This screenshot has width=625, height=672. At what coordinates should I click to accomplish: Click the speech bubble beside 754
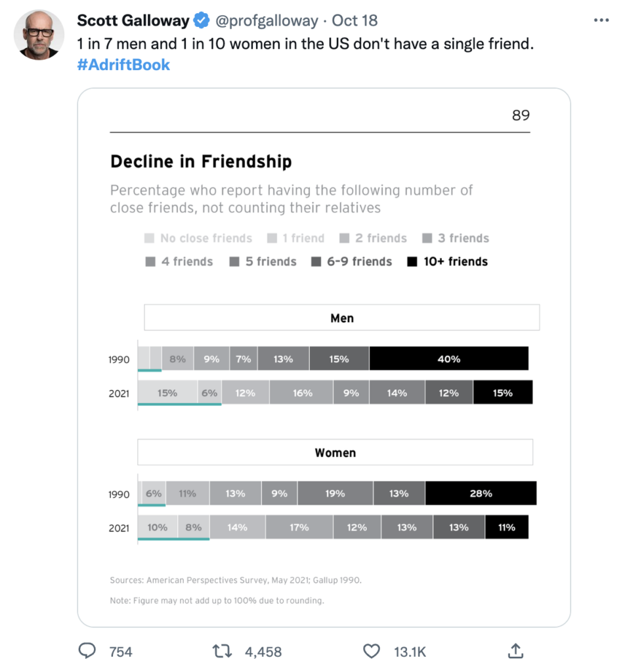(87, 651)
